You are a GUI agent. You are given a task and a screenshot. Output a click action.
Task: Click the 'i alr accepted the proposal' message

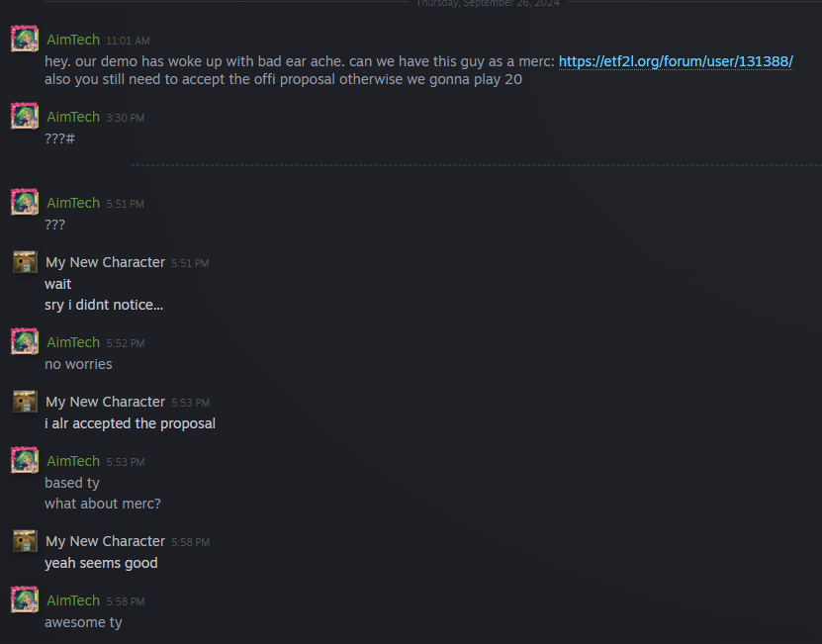point(130,423)
